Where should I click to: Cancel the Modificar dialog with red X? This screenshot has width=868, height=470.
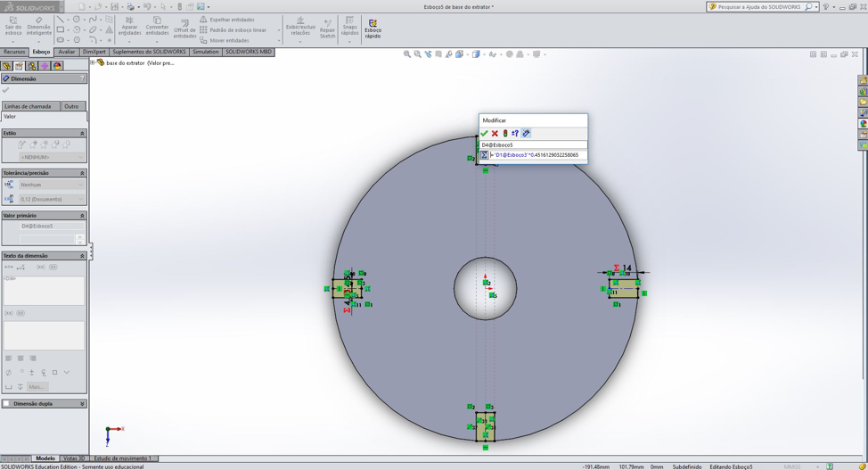(x=495, y=134)
